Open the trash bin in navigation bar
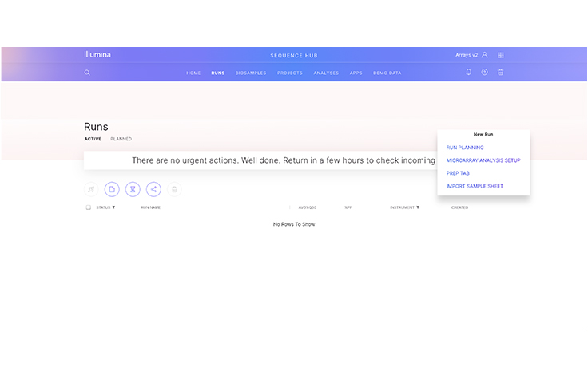The width and height of the screenshot is (588, 379). (x=500, y=73)
